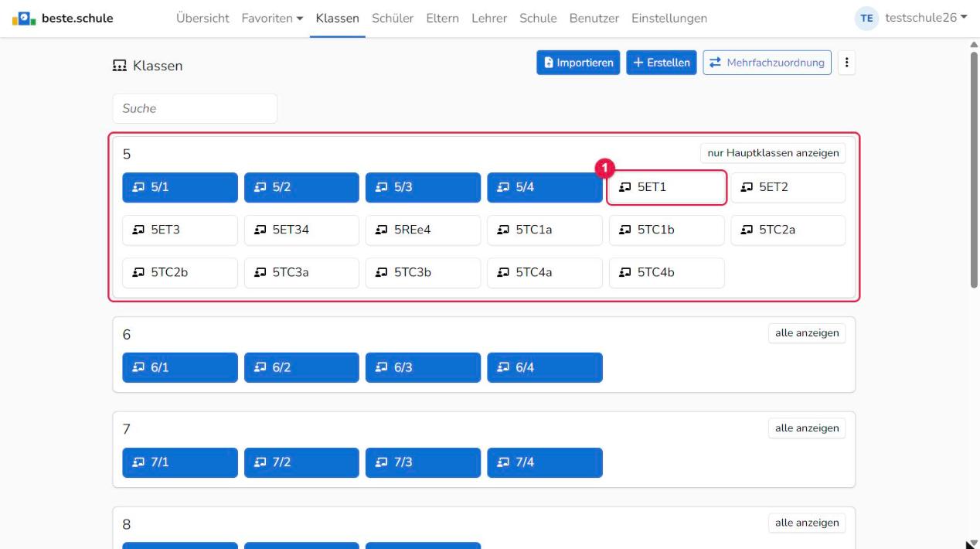980x549 pixels.
Task: Click 'alle anzeigen' in grade 7
Action: (806, 428)
